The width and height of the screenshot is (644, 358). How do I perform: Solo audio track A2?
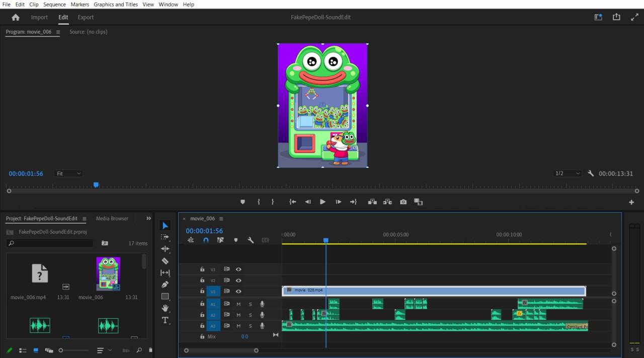click(x=251, y=315)
